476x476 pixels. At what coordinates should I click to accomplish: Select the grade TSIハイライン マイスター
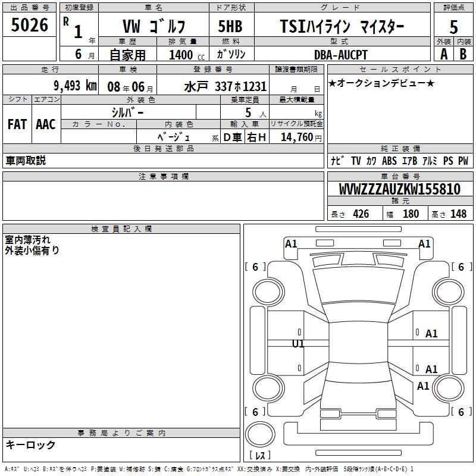click(x=342, y=26)
